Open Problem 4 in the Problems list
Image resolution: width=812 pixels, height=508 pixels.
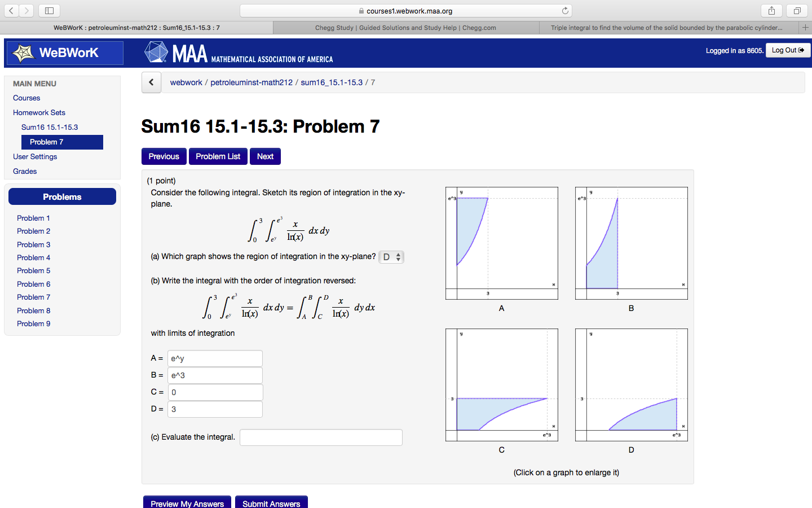[x=33, y=258]
